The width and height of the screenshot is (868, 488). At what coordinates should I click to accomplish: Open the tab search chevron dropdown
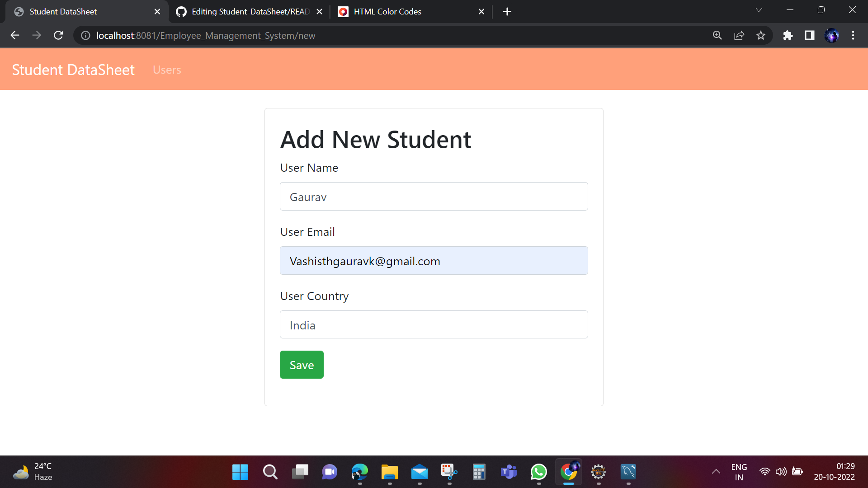(x=759, y=9)
